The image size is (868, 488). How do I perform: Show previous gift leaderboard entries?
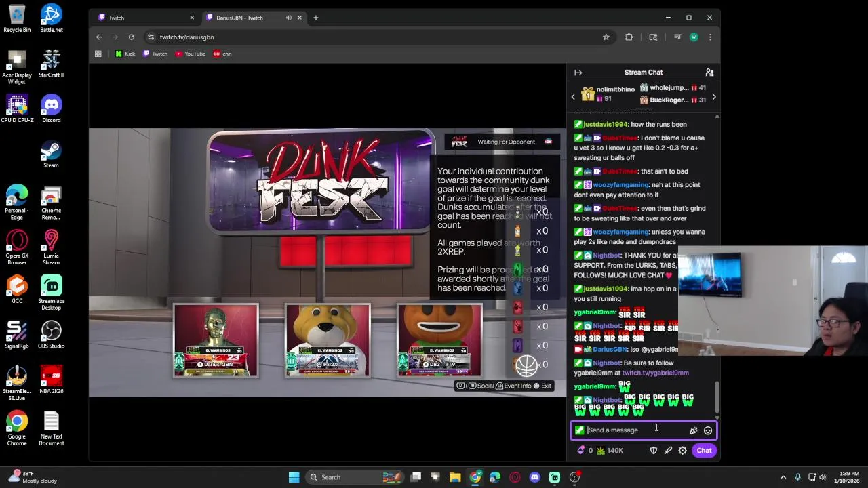573,97
